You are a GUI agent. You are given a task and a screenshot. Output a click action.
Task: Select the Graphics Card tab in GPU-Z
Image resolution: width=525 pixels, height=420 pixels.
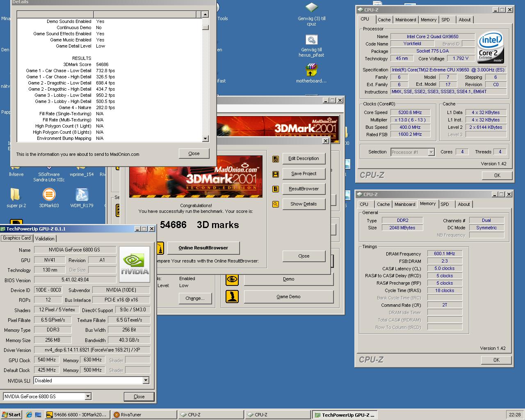coord(17,238)
